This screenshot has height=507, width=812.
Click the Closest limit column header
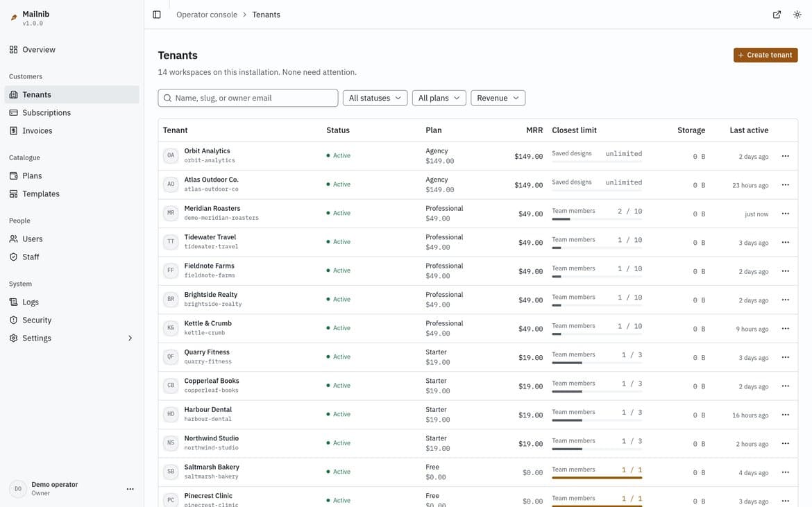click(x=575, y=130)
